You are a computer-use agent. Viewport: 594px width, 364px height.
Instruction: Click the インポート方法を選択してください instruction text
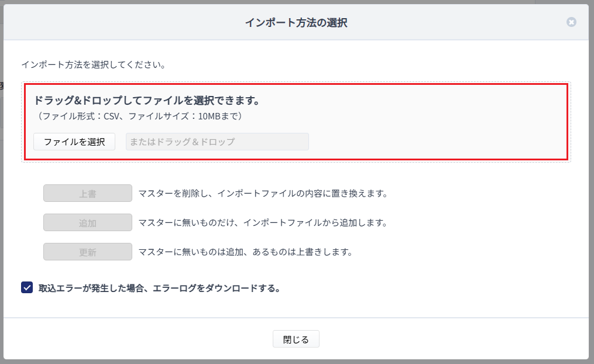93,64
